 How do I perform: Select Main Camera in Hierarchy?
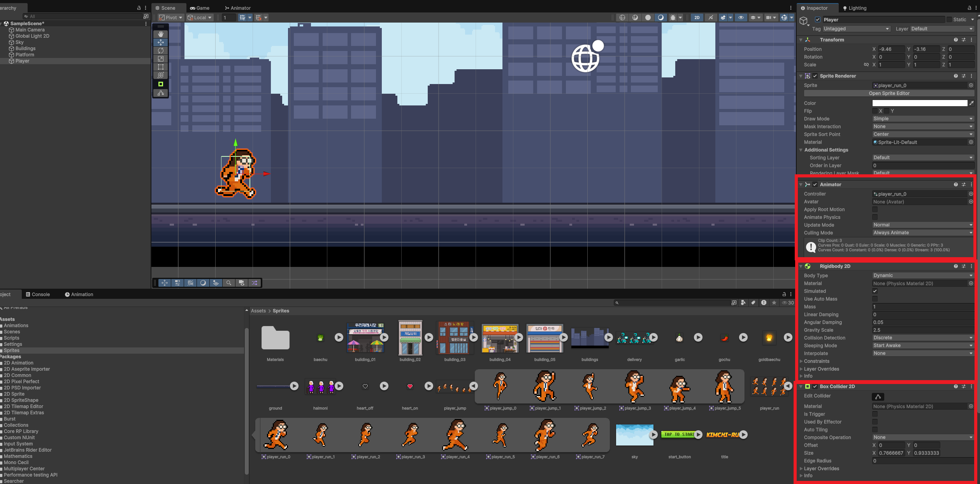pyautogui.click(x=30, y=30)
